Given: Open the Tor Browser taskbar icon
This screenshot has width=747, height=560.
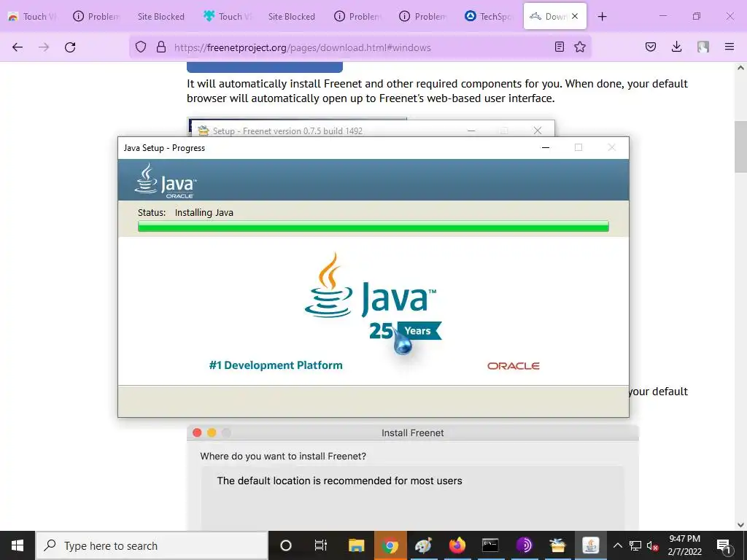Looking at the screenshot, I should pos(524,545).
